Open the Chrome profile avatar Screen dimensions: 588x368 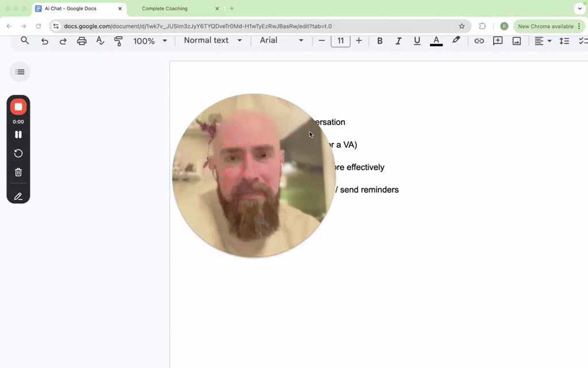pos(504,26)
